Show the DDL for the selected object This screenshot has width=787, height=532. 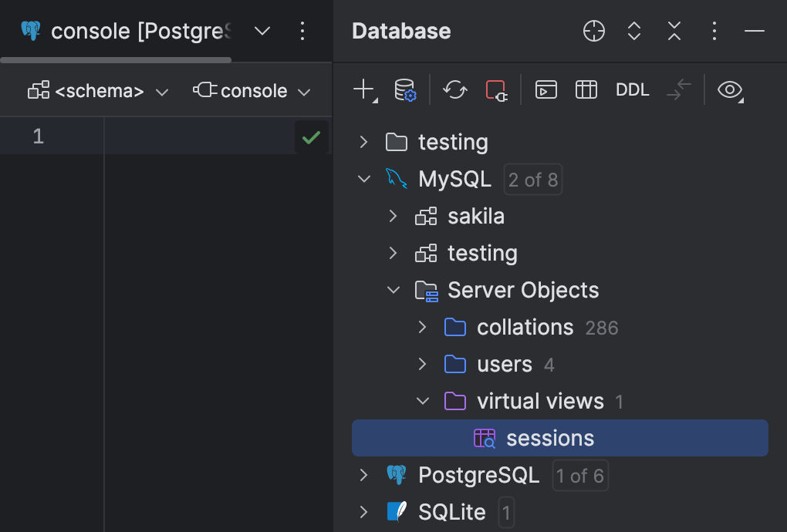coord(632,89)
